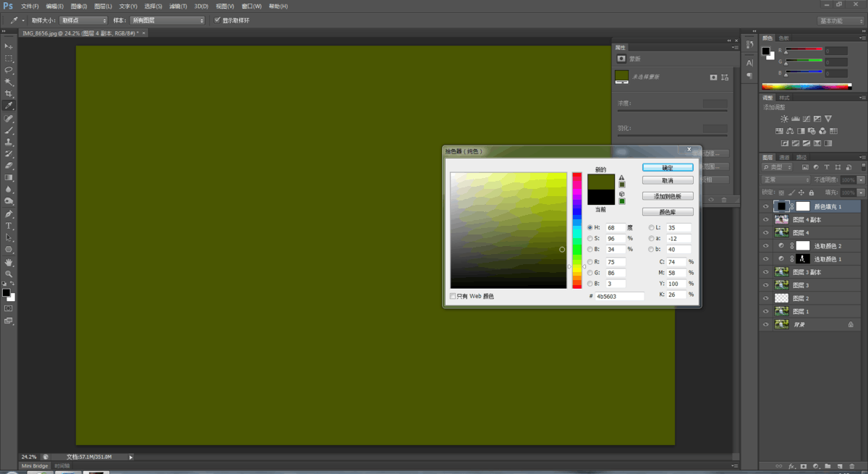This screenshot has width=868, height=474.
Task: Enable the 只有 Web 颜色 checkbox
Action: [x=454, y=296]
